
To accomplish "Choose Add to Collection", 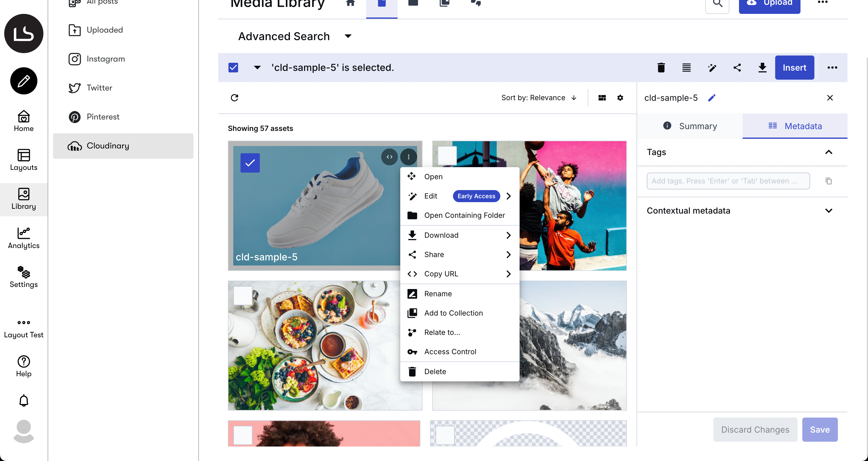I will (x=460, y=313).
